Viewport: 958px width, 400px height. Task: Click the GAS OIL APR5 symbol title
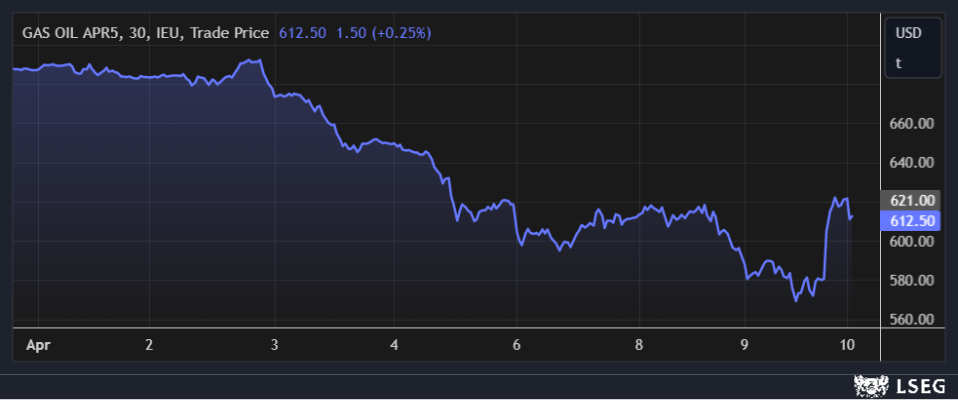(x=70, y=33)
